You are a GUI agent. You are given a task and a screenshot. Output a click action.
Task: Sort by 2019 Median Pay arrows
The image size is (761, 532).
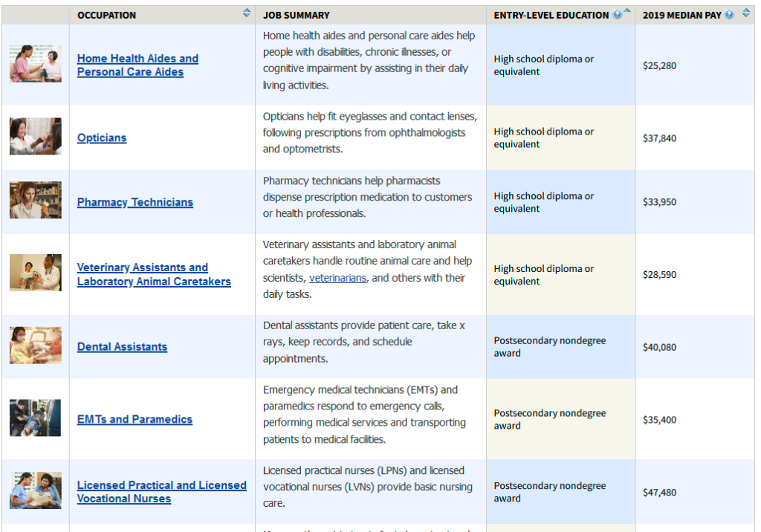point(746,13)
